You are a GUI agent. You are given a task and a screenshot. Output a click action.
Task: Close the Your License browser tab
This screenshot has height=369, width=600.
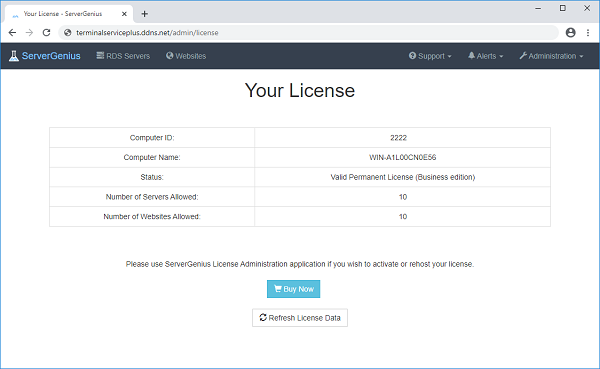tap(124, 14)
